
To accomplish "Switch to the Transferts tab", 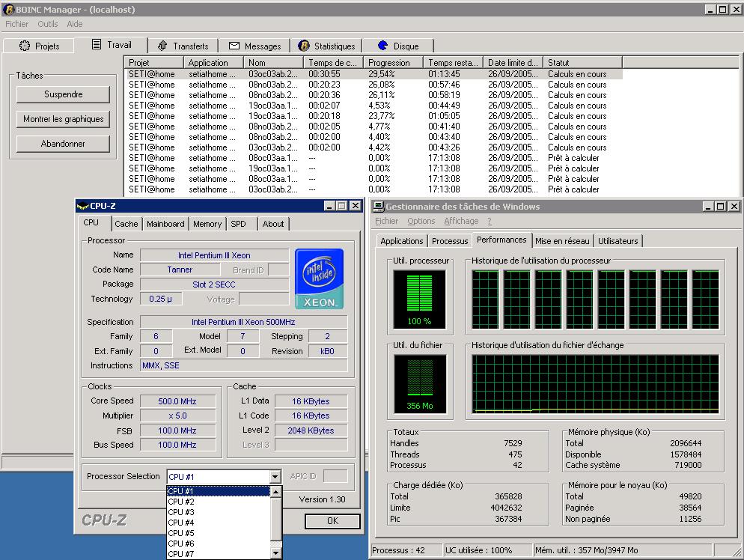I will [183, 46].
